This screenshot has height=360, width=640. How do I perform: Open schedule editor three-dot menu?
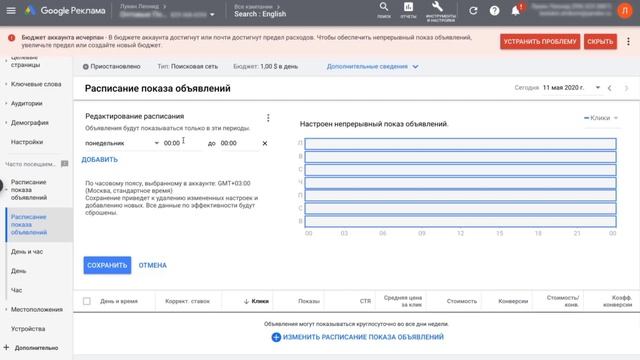268,118
